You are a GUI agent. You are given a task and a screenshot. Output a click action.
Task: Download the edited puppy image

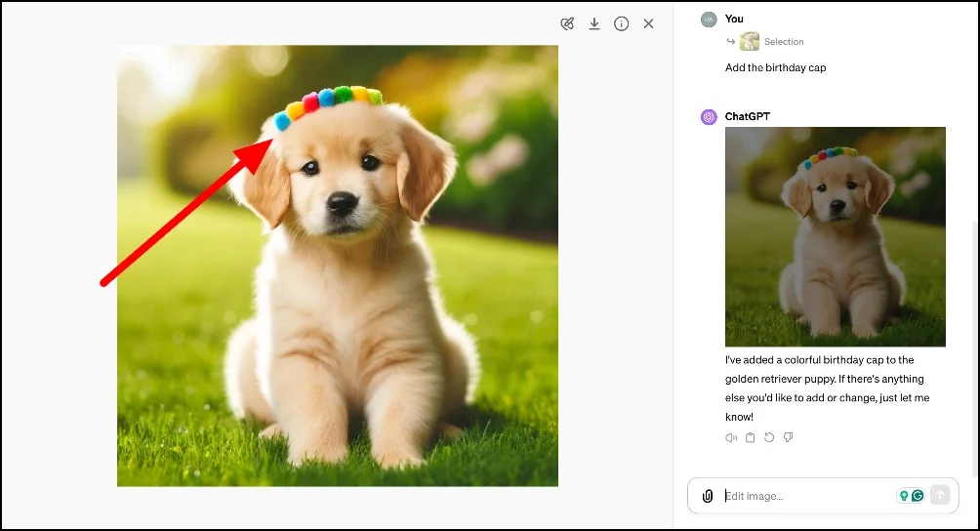pyautogui.click(x=593, y=23)
